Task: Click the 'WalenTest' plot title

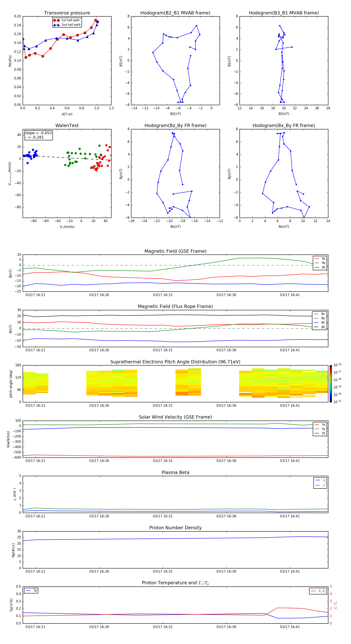Action: (67, 125)
